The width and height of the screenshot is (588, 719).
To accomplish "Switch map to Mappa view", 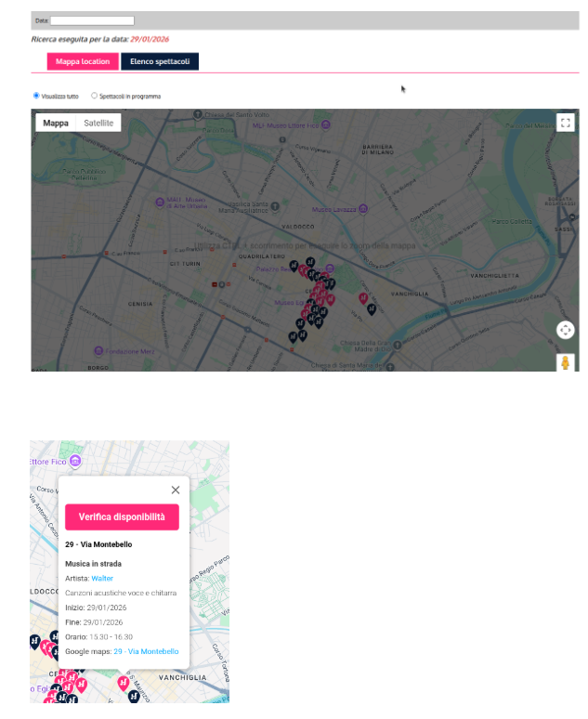I will pos(56,123).
